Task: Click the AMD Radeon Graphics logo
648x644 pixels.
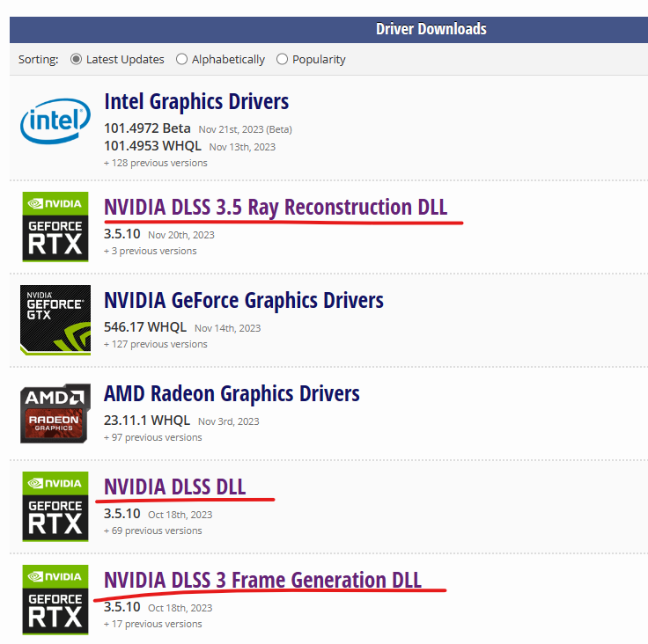Action: [55, 413]
